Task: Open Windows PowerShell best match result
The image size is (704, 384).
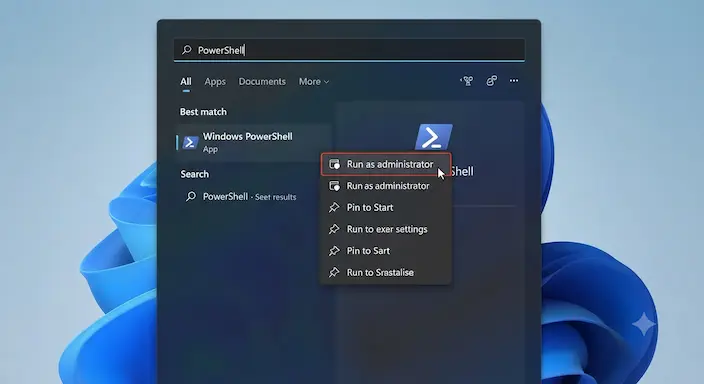Action: click(254, 142)
